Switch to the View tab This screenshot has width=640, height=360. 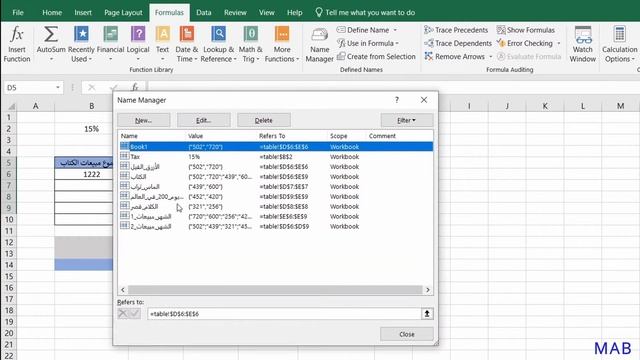coord(267,12)
